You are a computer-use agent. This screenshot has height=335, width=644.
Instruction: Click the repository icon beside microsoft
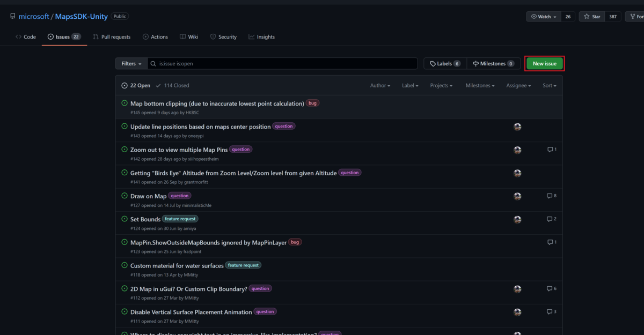tap(13, 17)
